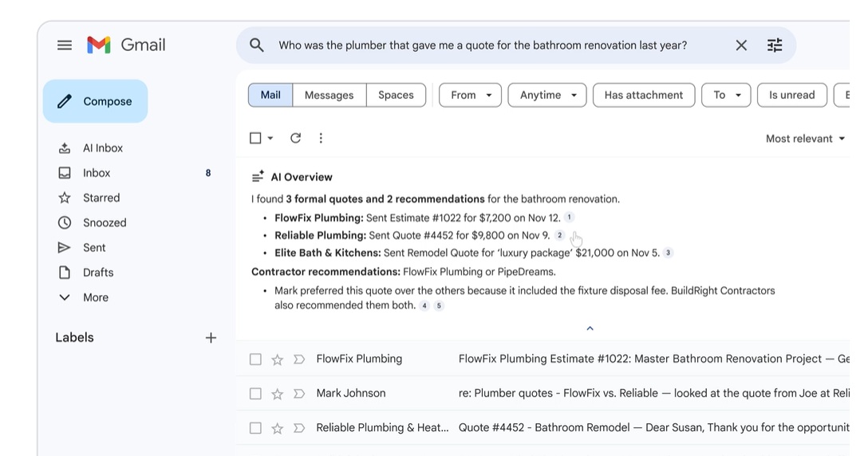Select the FlowFix Plumbing email checkbox
868x456 pixels.
pyautogui.click(x=255, y=360)
